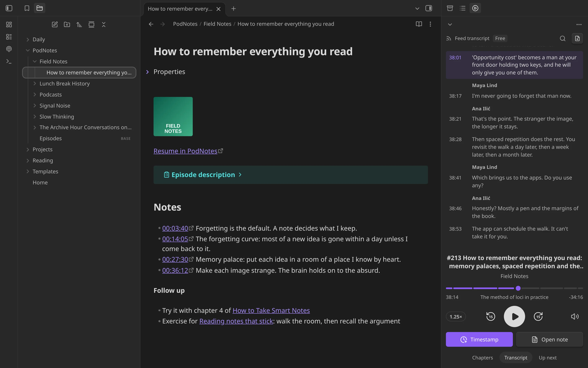The height and width of the screenshot is (368, 588).
Task: Click the Field Notes breadcrumb
Action: 217,24
